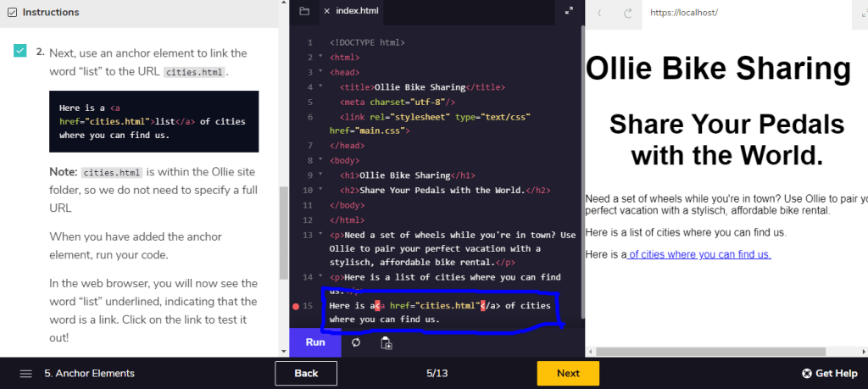Viewport: 868px width, 389px height.
Task: Open the hamburger lesson menu
Action: [26, 374]
